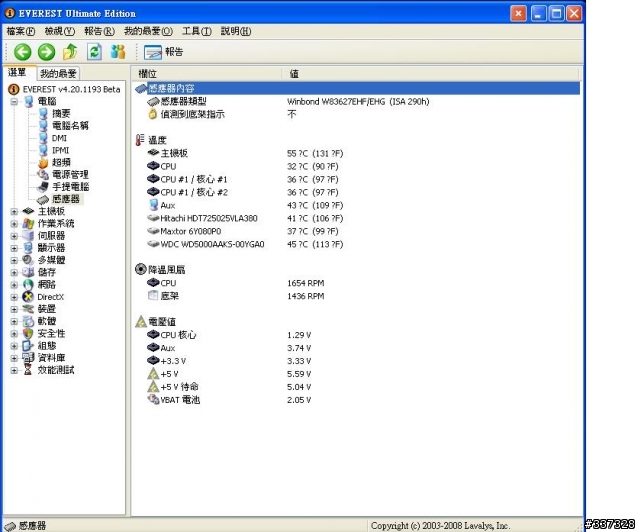Image resolution: width=640 pixels, height=532 pixels.
Task: Select the 感應器內容 highlighted row
Action: click(x=358, y=88)
